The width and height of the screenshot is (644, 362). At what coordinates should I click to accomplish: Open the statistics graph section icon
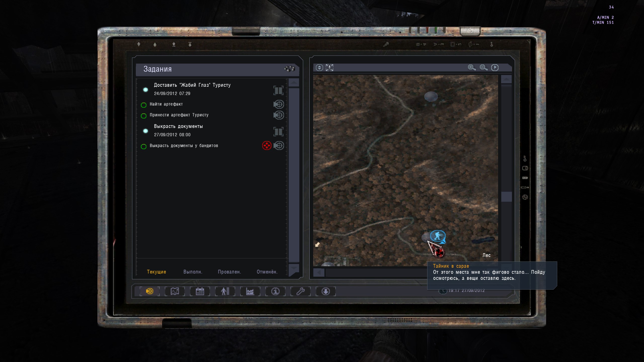pyautogui.click(x=250, y=291)
